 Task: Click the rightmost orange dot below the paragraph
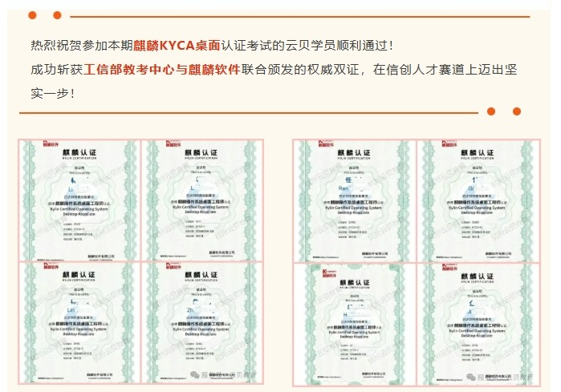coord(516,111)
